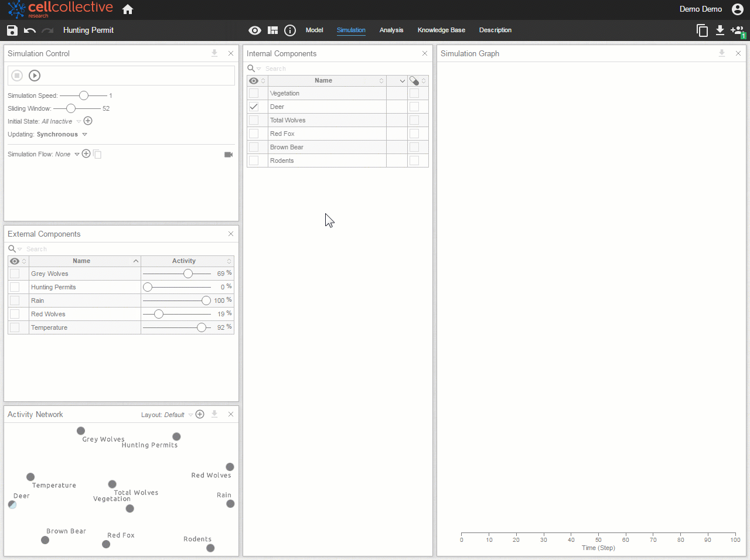Open the Updating mode dropdown
The image size is (750, 560).
click(84, 135)
